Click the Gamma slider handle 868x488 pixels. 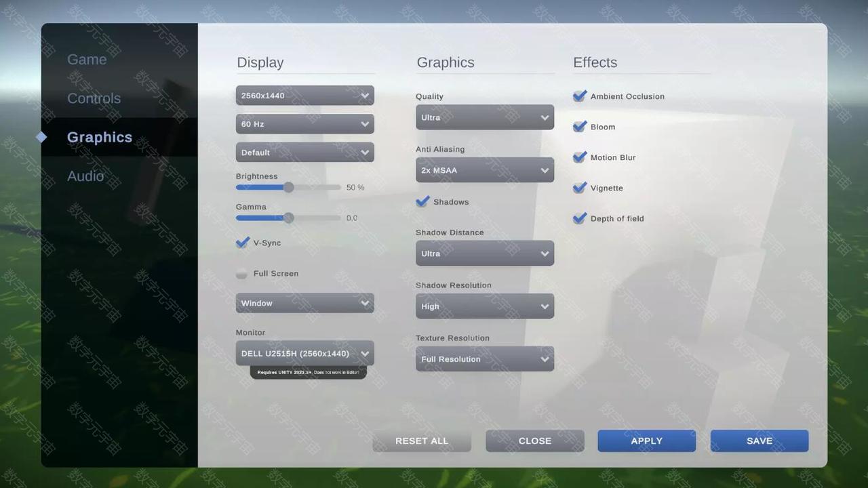[288, 218]
